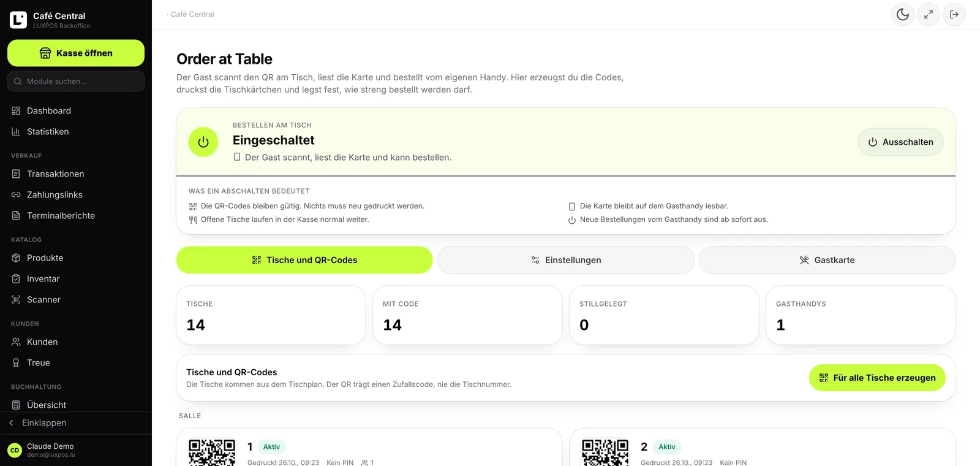Screen dimensions: 980x466
Task: Select the Tische und QR-Codes tab
Action: tap(304, 260)
